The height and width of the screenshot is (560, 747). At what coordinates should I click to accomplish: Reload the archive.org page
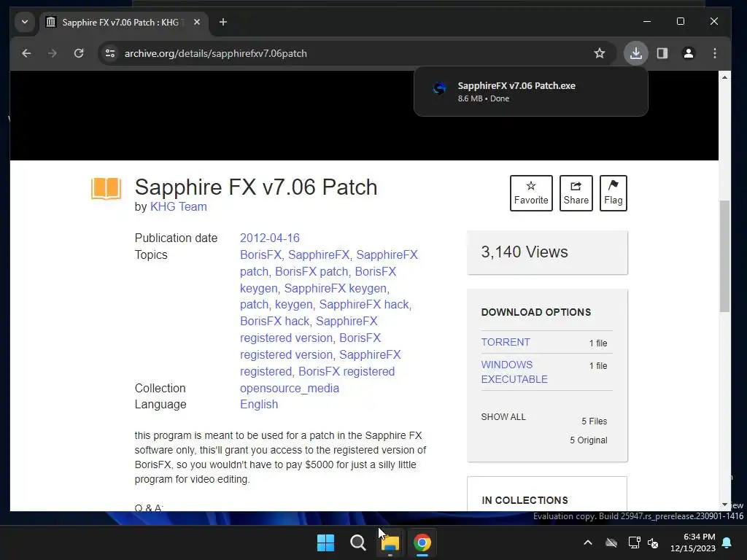(79, 53)
